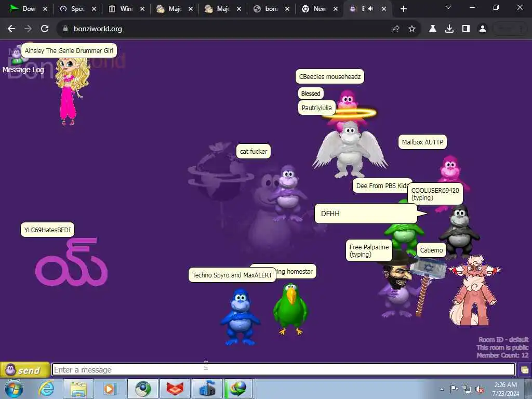Image resolution: width=532 pixels, height=399 pixels.
Task: Open Windows Explorer folder on taskbar
Action: click(x=78, y=389)
